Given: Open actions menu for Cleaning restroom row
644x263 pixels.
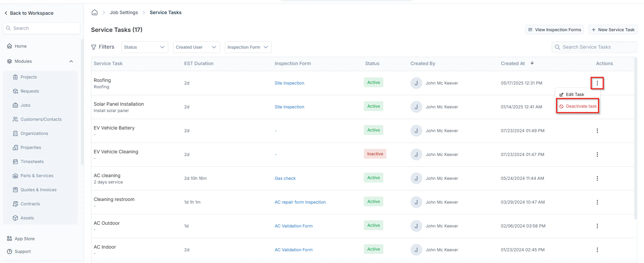Looking at the screenshot, I should 597,202.
